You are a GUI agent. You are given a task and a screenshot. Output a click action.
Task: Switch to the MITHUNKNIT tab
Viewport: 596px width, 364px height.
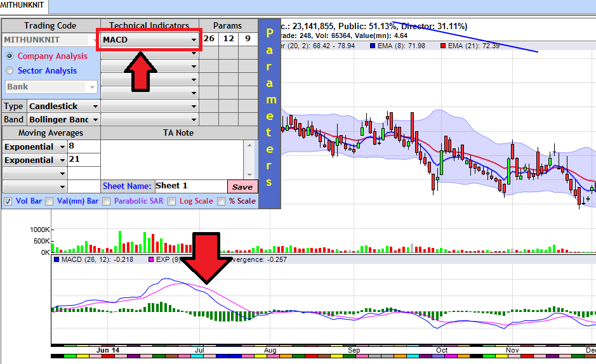click(22, 6)
